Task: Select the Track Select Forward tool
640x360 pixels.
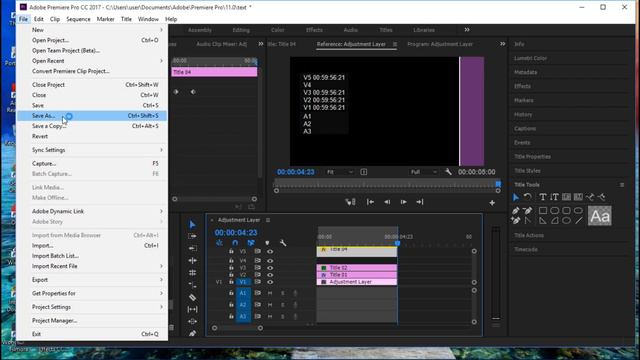Action: click(192, 236)
